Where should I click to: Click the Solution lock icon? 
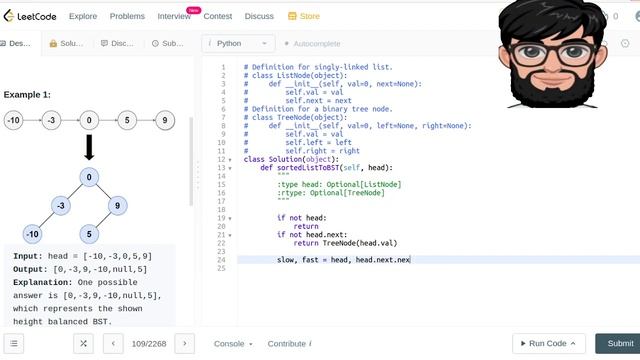pos(53,43)
